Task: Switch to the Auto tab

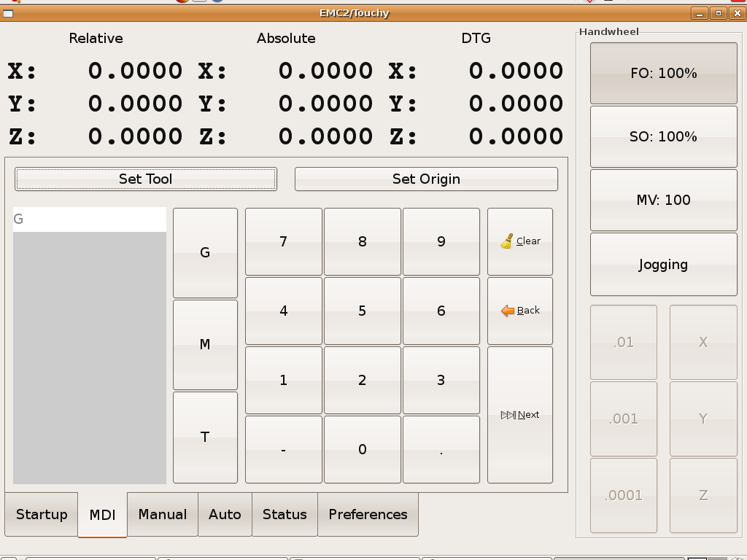Action: point(225,514)
